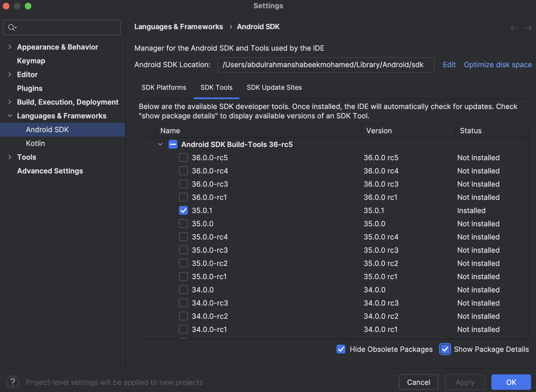
Task: Uncheck the installed 35.0.1 checkbox
Action: pyautogui.click(x=183, y=210)
